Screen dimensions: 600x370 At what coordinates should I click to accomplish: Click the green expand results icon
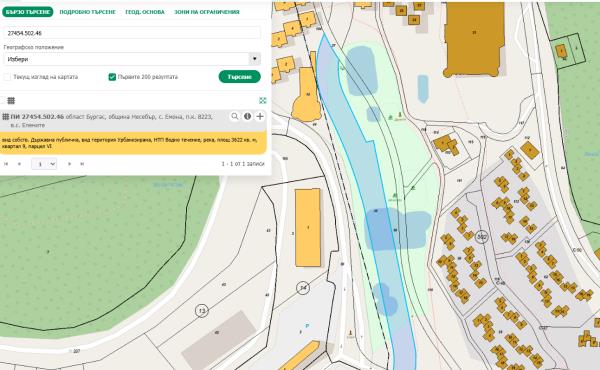coord(262,100)
